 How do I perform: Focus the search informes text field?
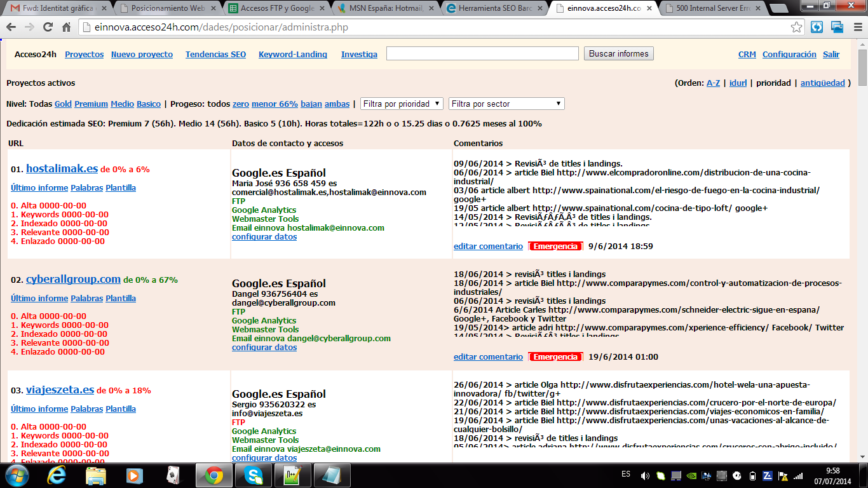click(x=482, y=54)
